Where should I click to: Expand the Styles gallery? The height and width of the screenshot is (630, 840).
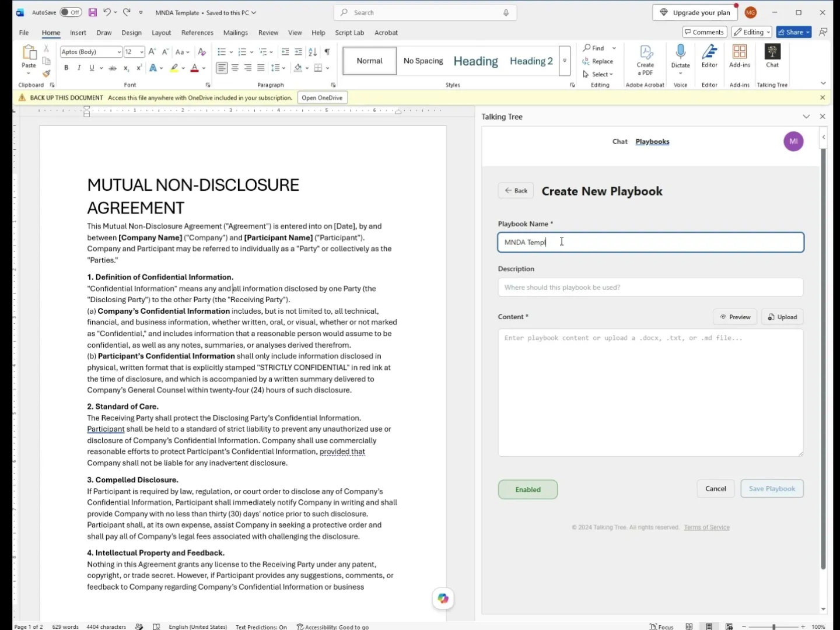pos(565,61)
